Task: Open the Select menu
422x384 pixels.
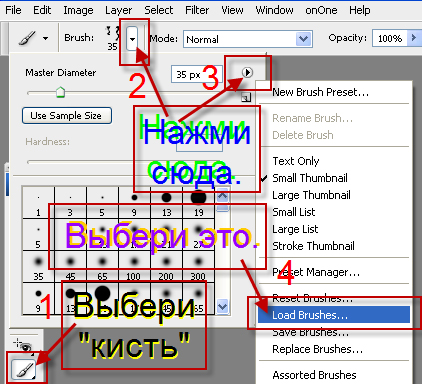Action: [x=159, y=10]
